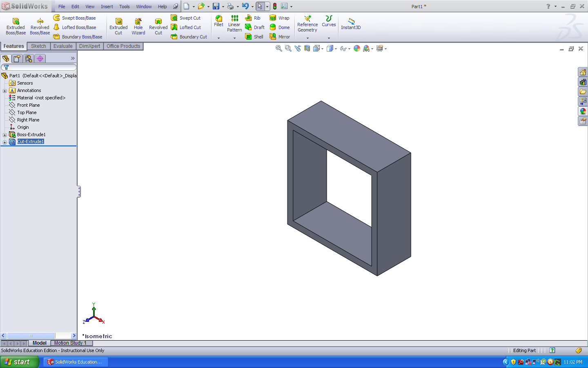Image resolution: width=588 pixels, height=368 pixels.
Task: Expand the Annotations tree node
Action: (x=5, y=91)
